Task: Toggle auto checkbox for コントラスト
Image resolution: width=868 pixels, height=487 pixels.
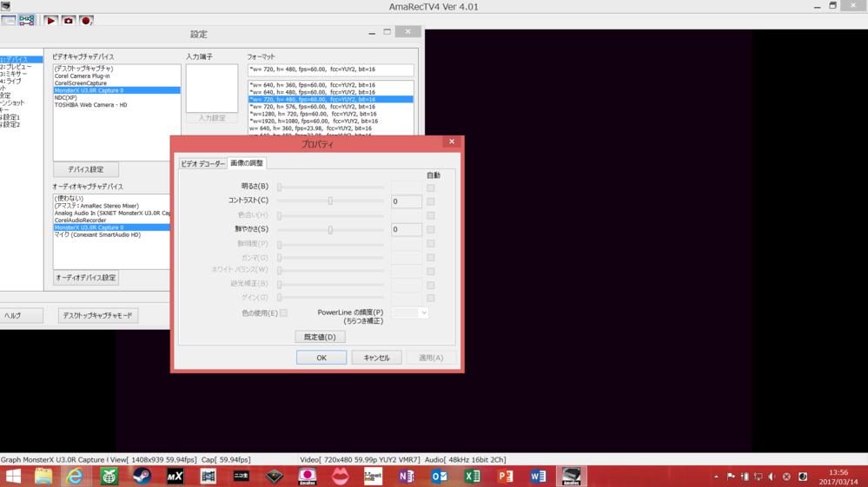Action: pos(430,201)
